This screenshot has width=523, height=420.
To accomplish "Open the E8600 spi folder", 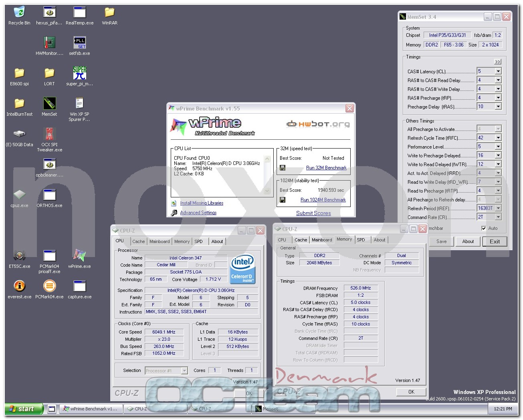I will [x=19, y=76].
